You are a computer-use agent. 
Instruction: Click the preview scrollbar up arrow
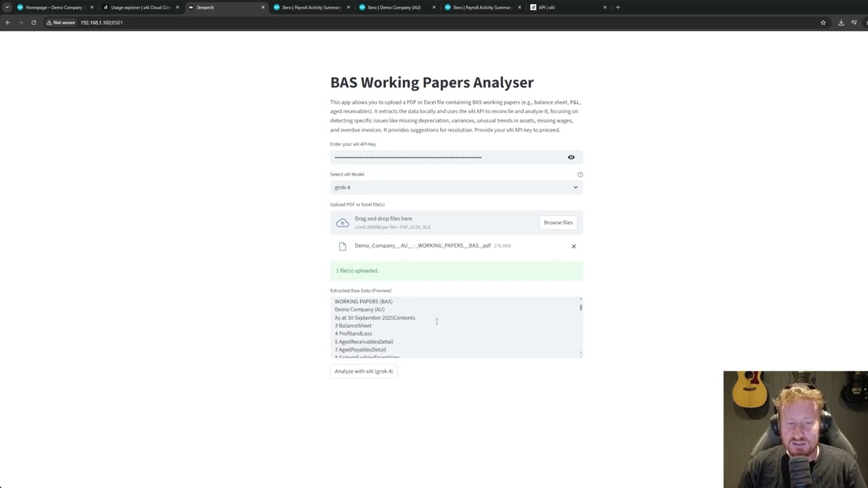[580, 299]
